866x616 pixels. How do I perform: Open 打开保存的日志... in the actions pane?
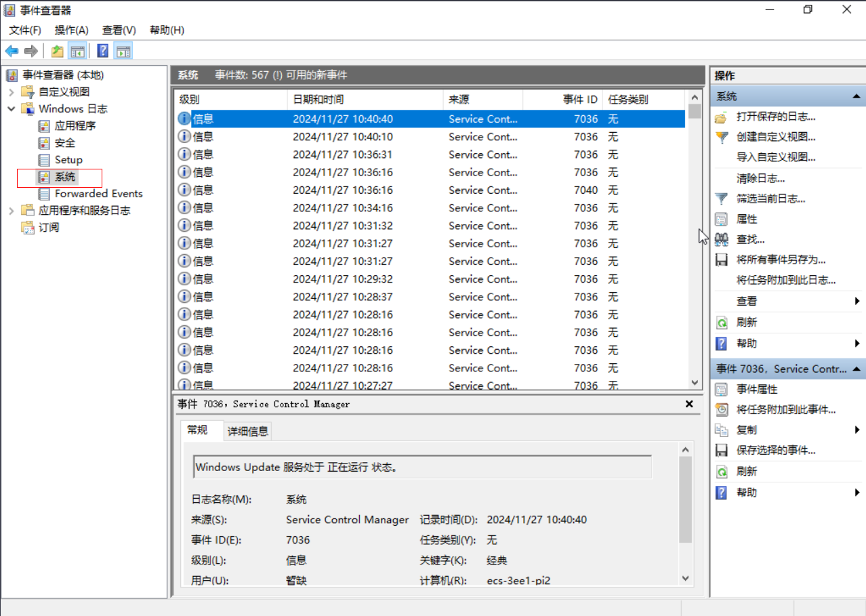pyautogui.click(x=776, y=117)
